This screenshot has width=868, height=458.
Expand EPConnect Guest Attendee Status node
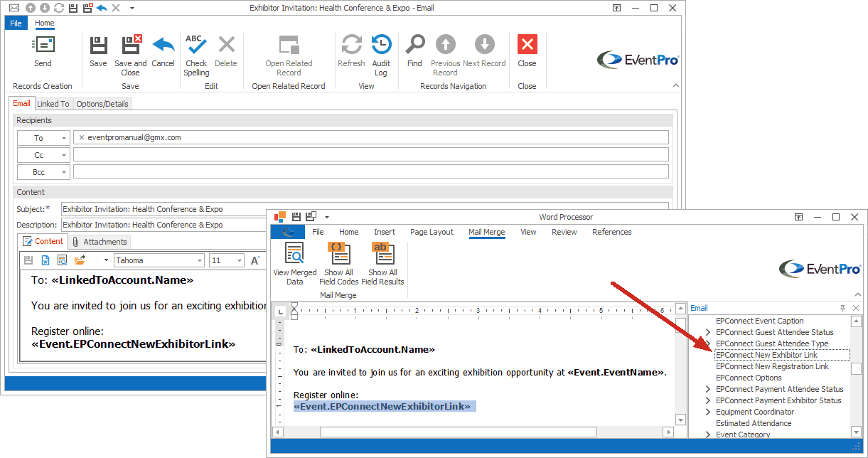click(708, 332)
